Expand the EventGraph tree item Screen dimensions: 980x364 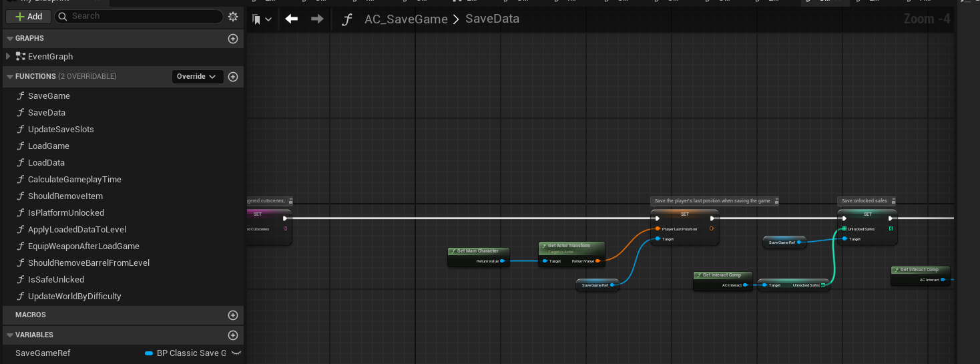(8, 57)
